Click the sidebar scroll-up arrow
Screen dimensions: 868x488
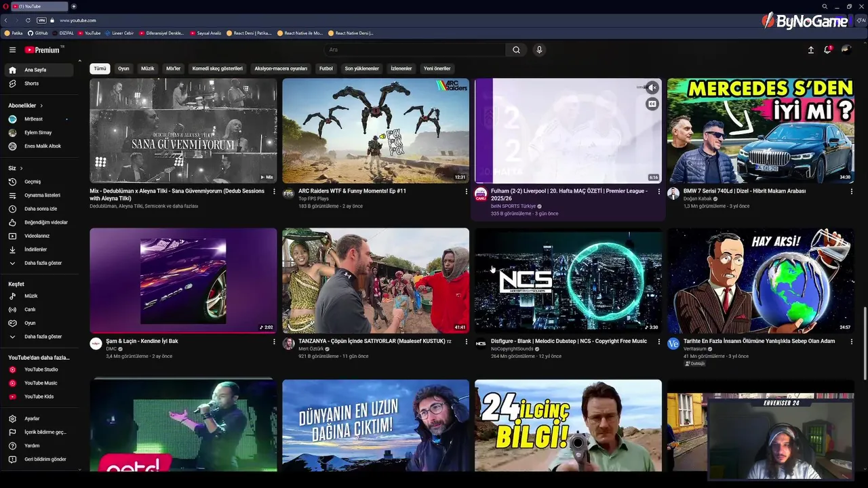tap(80, 61)
